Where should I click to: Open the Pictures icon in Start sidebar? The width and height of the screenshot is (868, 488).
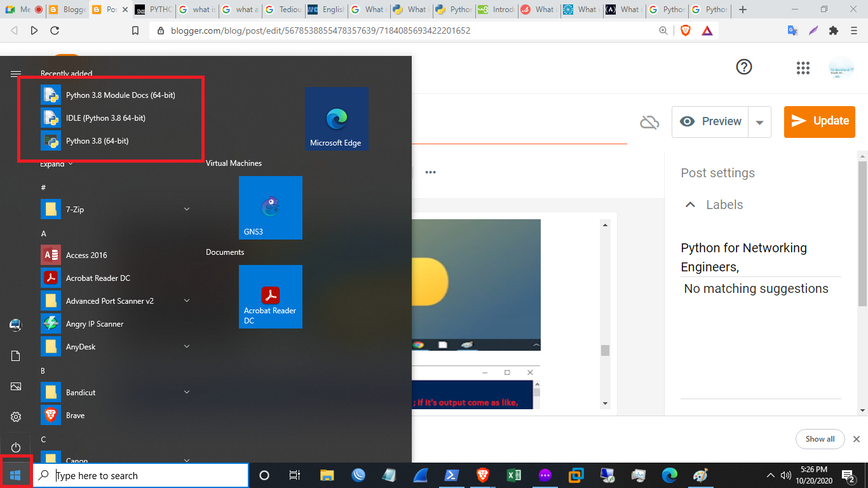coord(16,386)
